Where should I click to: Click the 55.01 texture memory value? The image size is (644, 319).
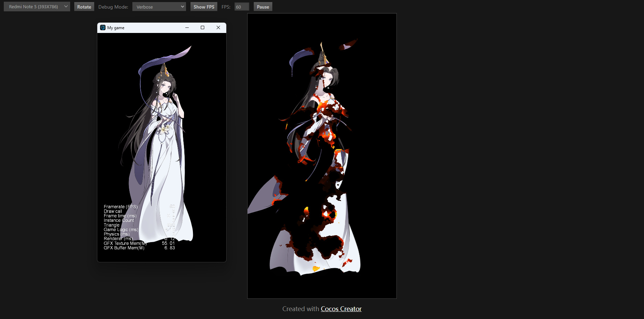pyautogui.click(x=168, y=243)
